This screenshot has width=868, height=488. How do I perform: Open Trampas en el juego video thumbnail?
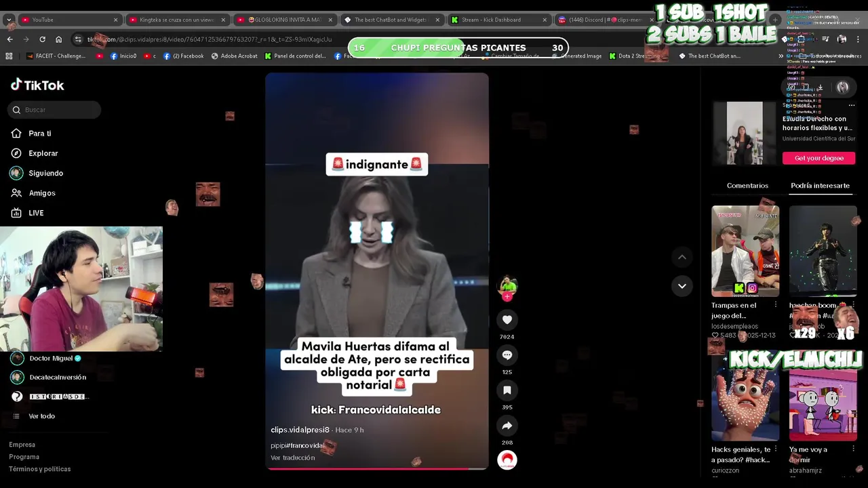745,251
